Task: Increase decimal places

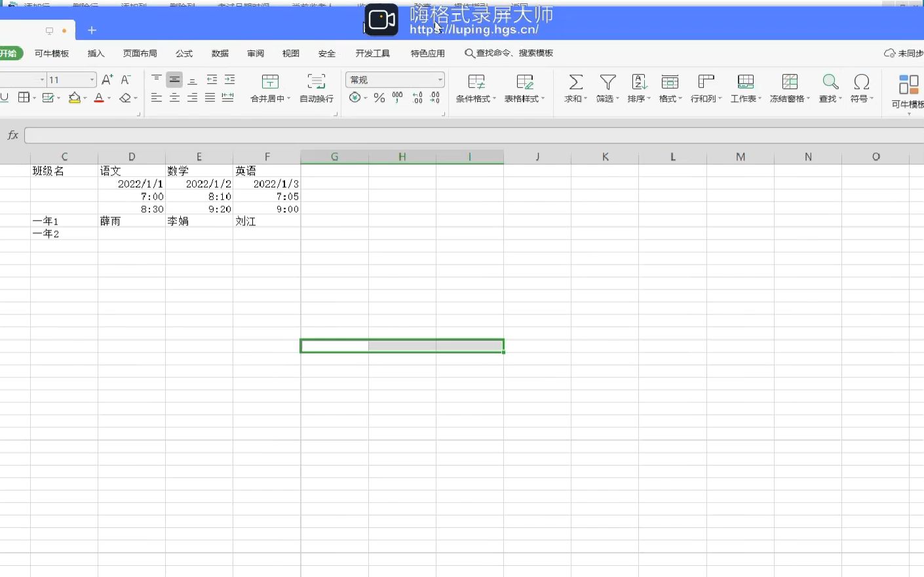Action: (x=417, y=98)
